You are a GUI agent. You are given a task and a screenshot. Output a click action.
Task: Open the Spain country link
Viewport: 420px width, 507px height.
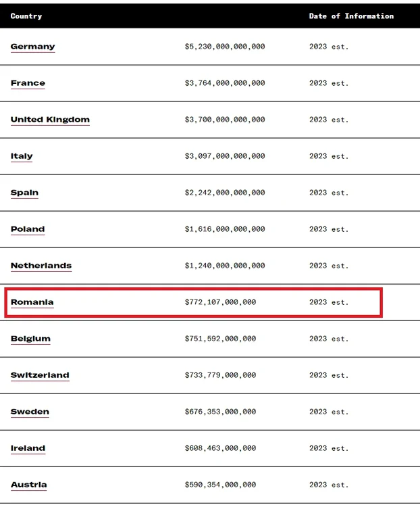[24, 193]
